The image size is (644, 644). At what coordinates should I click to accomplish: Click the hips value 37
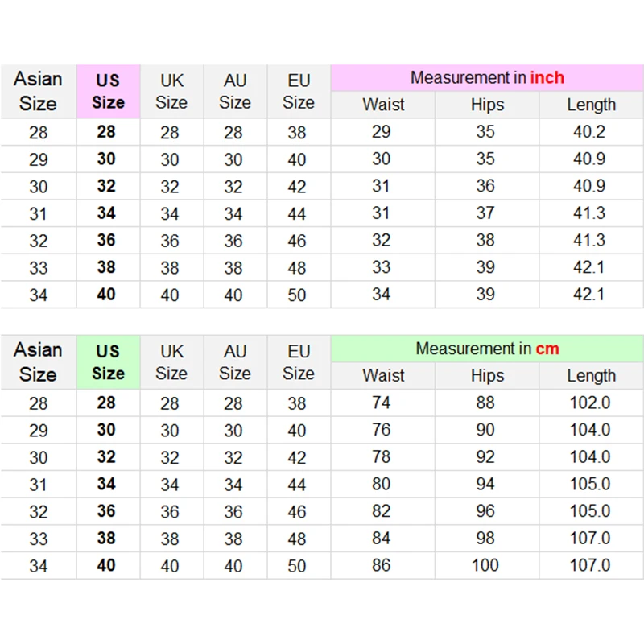(x=485, y=213)
